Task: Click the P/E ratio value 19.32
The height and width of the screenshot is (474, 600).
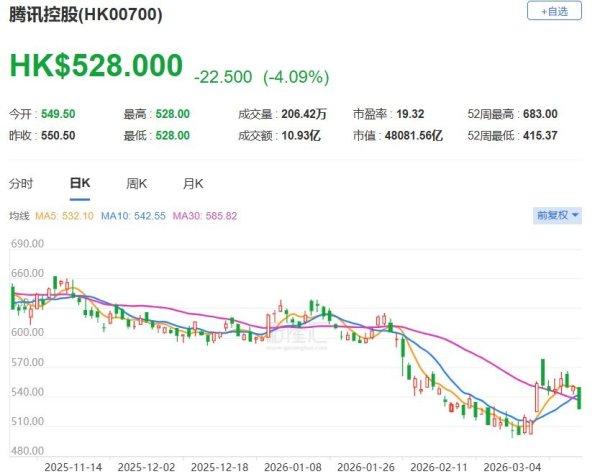Action: point(410,114)
